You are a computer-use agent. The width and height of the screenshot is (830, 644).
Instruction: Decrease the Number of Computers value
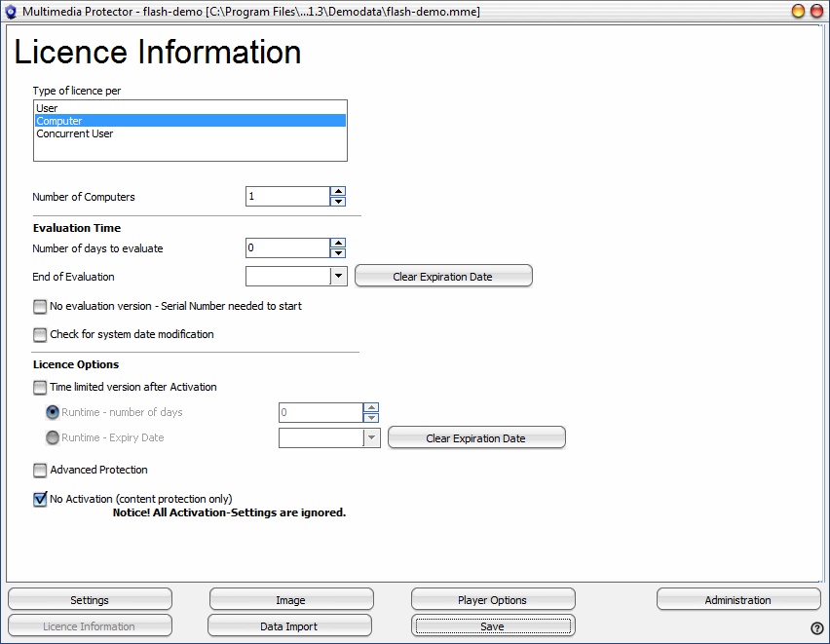point(338,202)
